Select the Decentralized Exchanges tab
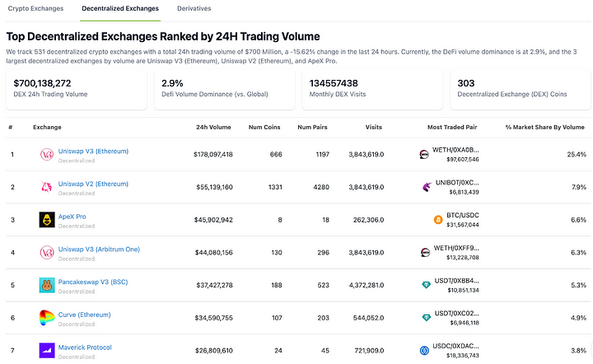Image resolution: width=593 pixels, height=364 pixels. coord(120,8)
